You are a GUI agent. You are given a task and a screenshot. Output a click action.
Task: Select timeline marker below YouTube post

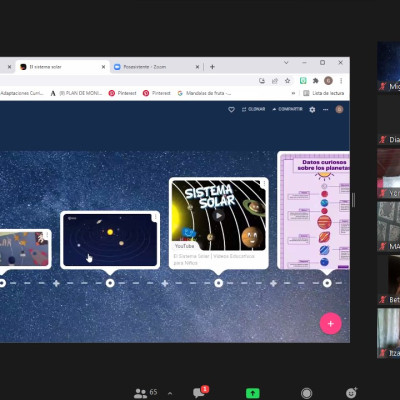point(218,283)
